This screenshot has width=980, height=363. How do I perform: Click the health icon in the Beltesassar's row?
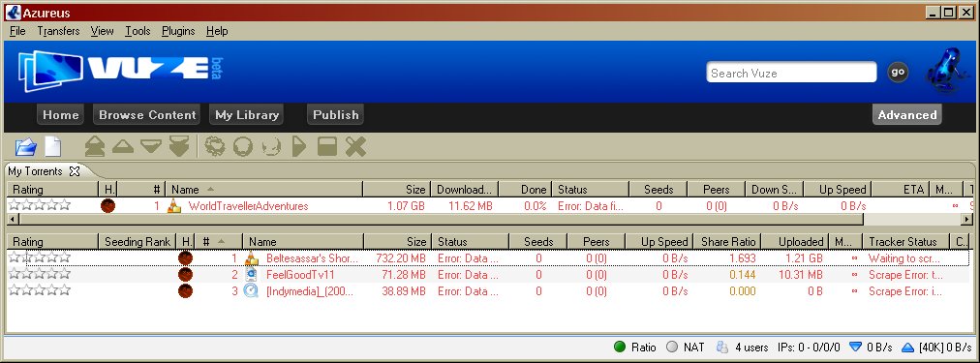point(185,258)
